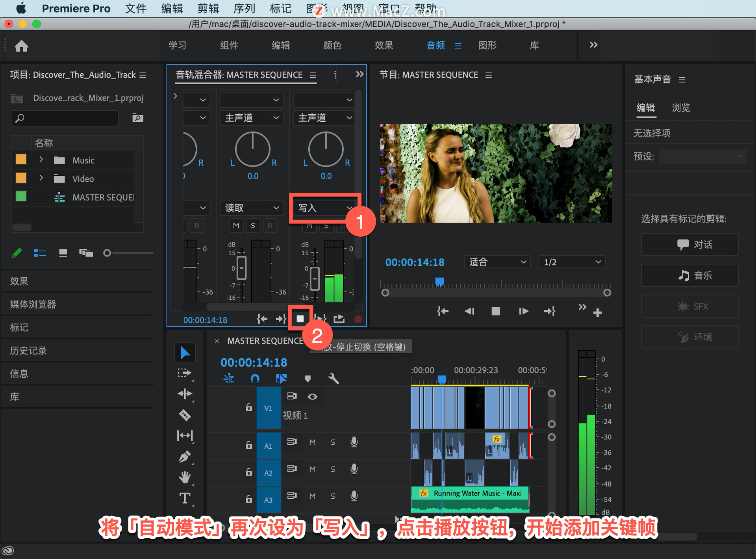Image resolution: width=756 pixels, height=559 pixels.
Task: Click the Ripple Edit tool
Action: (x=185, y=394)
